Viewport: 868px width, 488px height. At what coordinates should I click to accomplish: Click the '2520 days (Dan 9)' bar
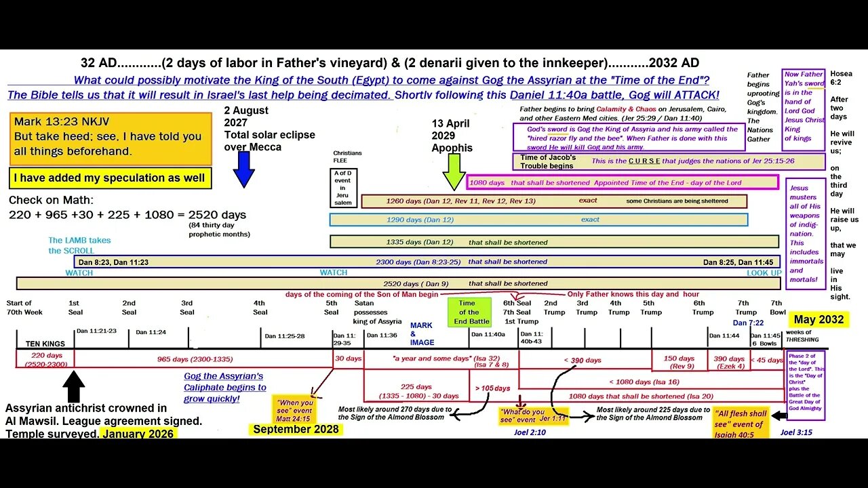click(x=399, y=283)
